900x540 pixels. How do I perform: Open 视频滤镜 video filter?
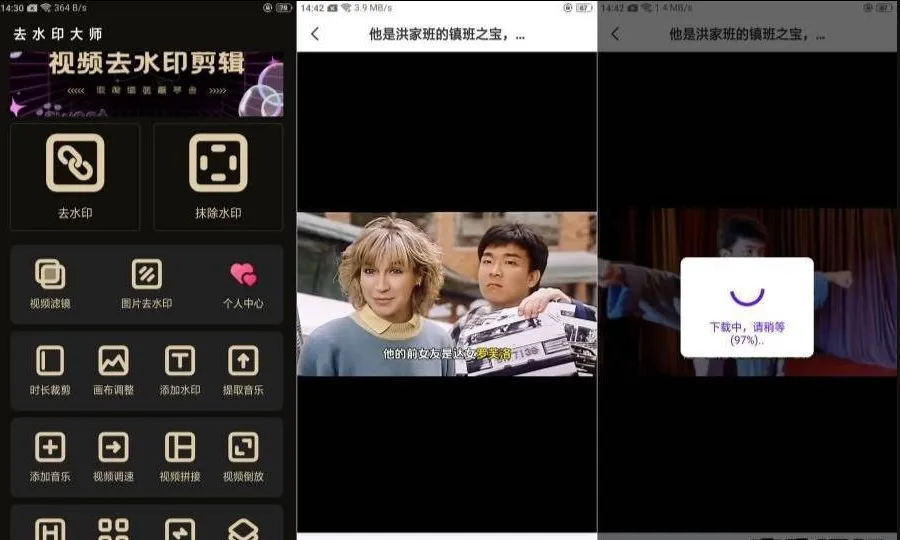[x=50, y=284]
